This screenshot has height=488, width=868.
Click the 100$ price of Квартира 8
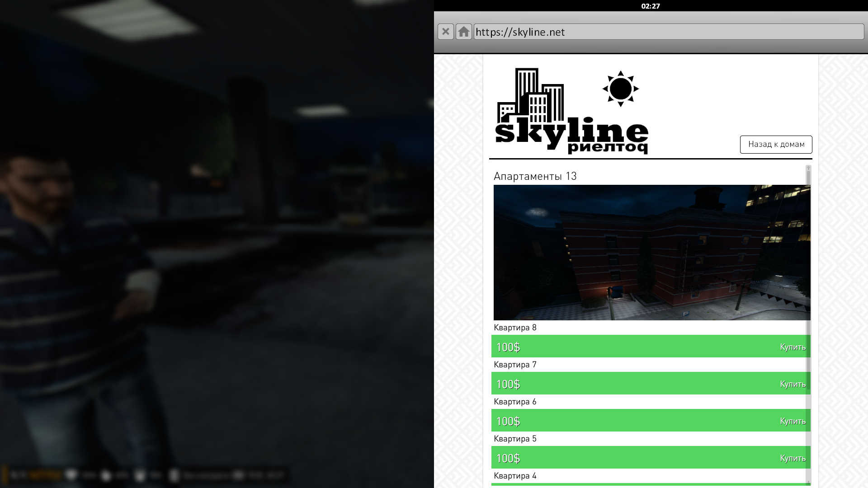click(508, 347)
